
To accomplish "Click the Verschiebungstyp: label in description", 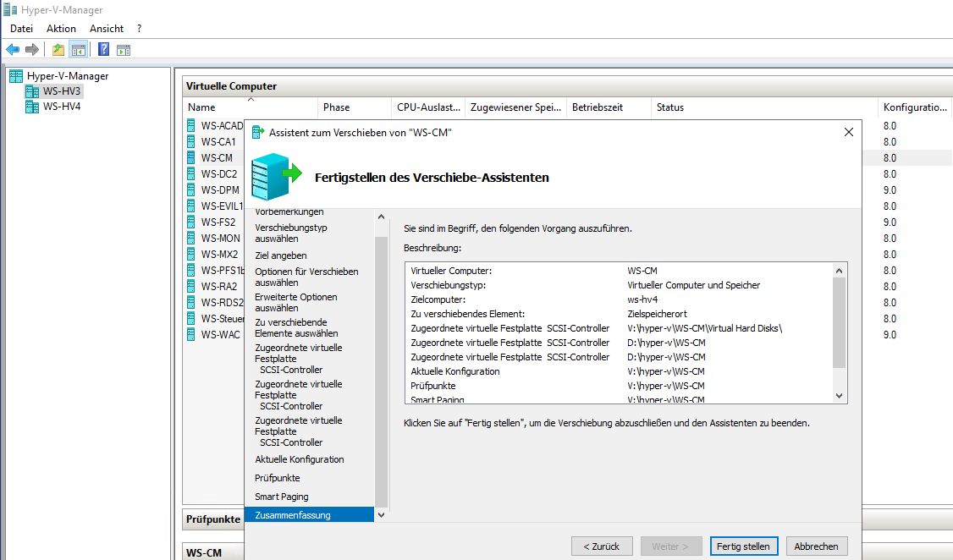I will pyautogui.click(x=448, y=285).
